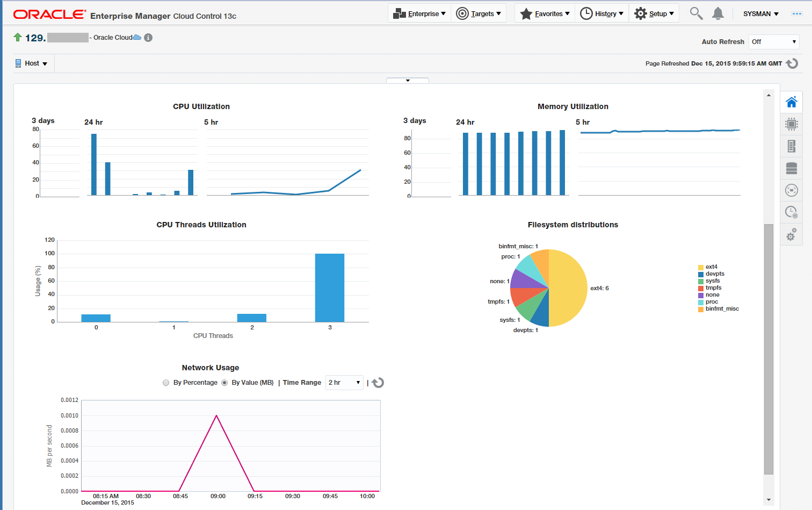812x510 pixels.
Task: Open the Auto Refresh dropdown
Action: [774, 41]
